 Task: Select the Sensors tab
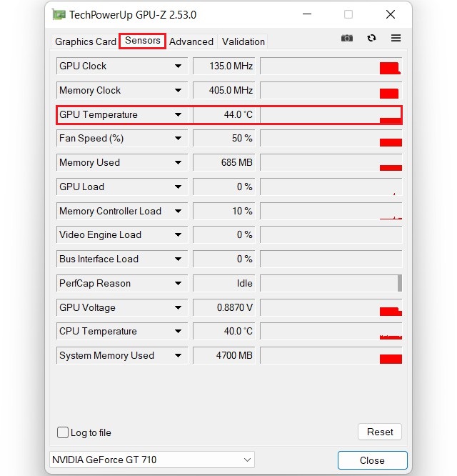[142, 41]
